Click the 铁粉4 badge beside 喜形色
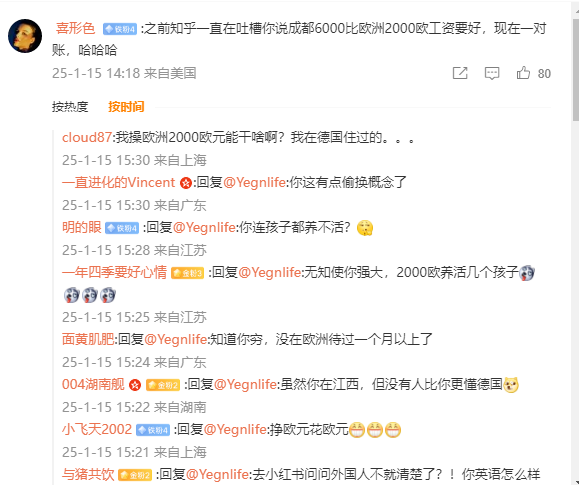Viewport: 579px width, 485px height. [x=120, y=29]
